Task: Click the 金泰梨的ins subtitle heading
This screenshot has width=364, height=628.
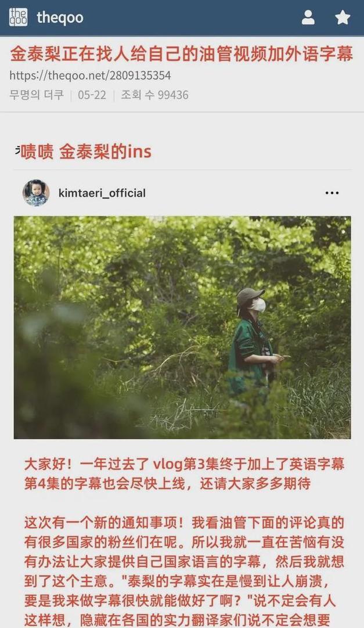Action: 86,152
